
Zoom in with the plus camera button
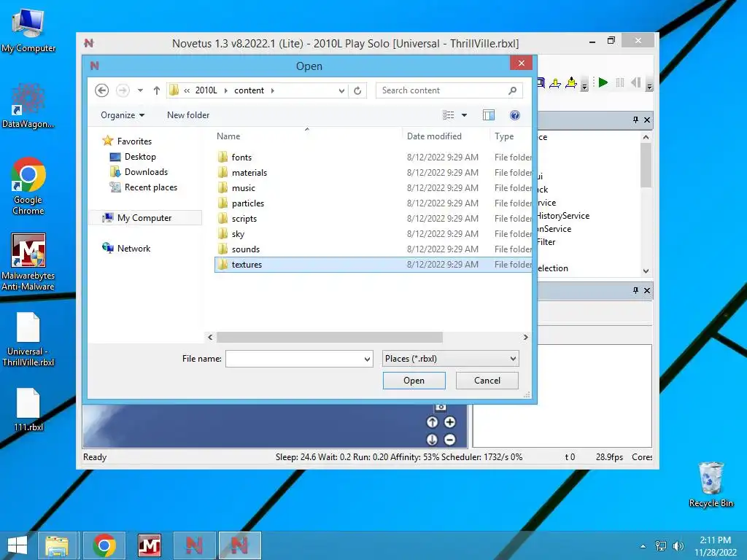449,422
